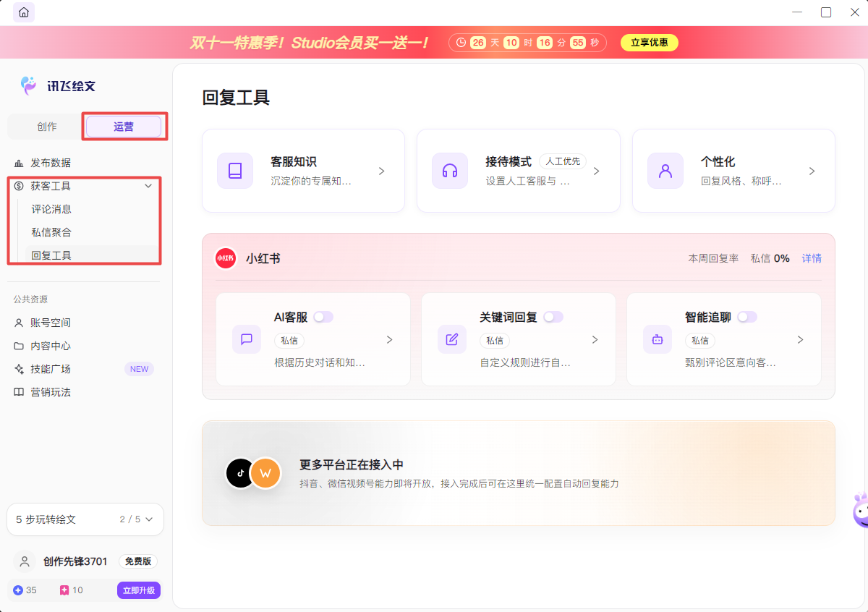The image size is (868, 612).
Task: Click the 免费版 badge
Action: pos(138,561)
